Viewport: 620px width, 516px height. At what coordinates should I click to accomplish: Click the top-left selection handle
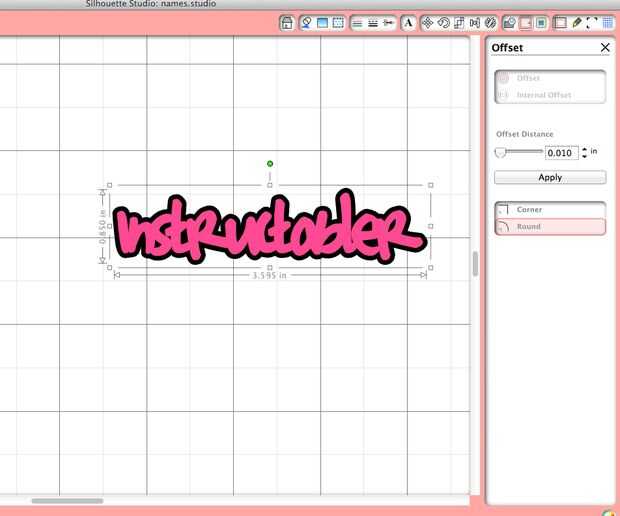tap(110, 185)
